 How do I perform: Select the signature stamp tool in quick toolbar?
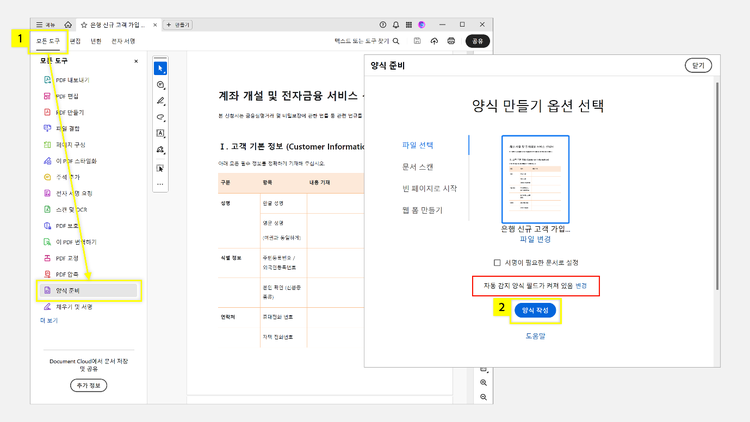(x=161, y=150)
